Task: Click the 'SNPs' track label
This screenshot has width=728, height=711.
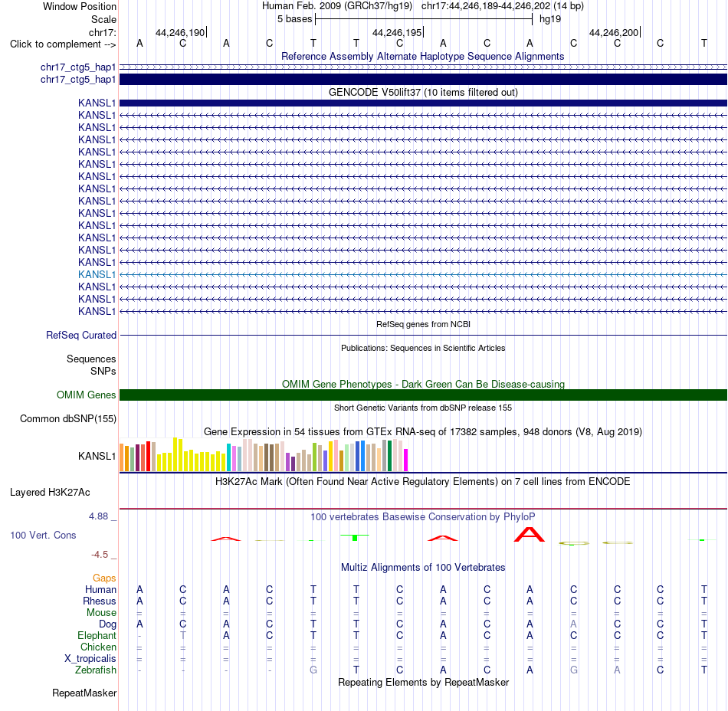Action: [103, 372]
